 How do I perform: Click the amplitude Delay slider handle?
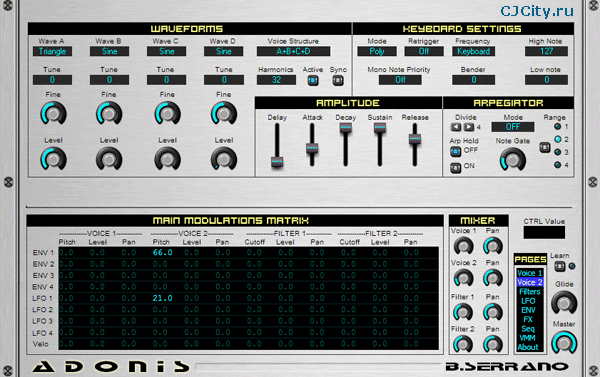[277, 162]
